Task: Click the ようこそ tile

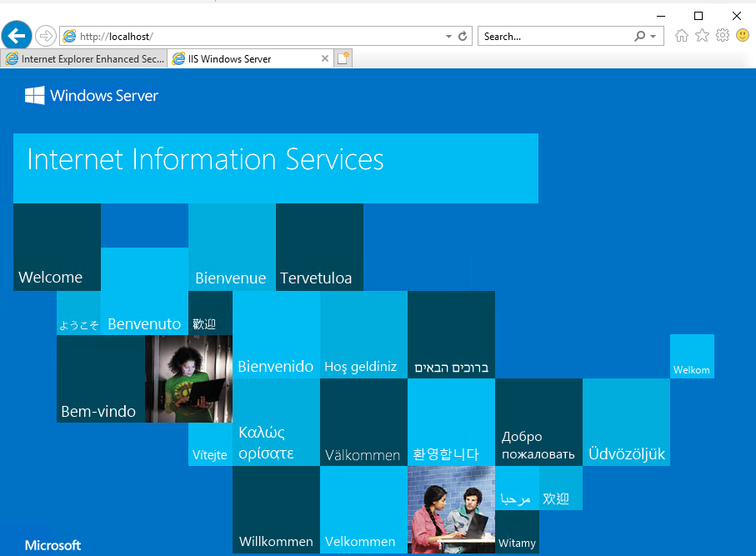Action: click(78, 313)
